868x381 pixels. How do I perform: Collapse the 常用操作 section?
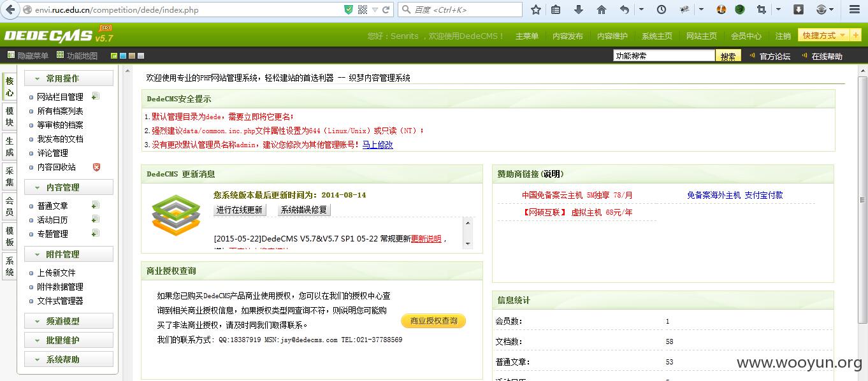(x=69, y=78)
